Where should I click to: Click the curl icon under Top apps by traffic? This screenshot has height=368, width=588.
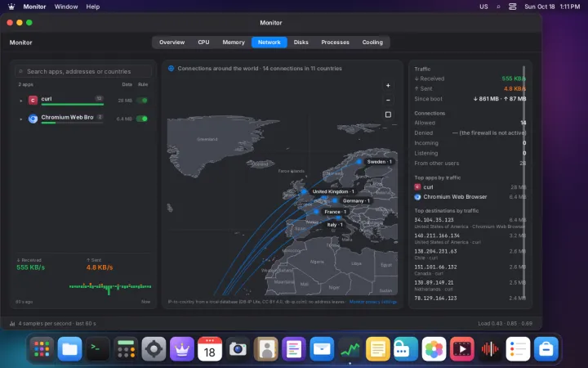(417, 187)
